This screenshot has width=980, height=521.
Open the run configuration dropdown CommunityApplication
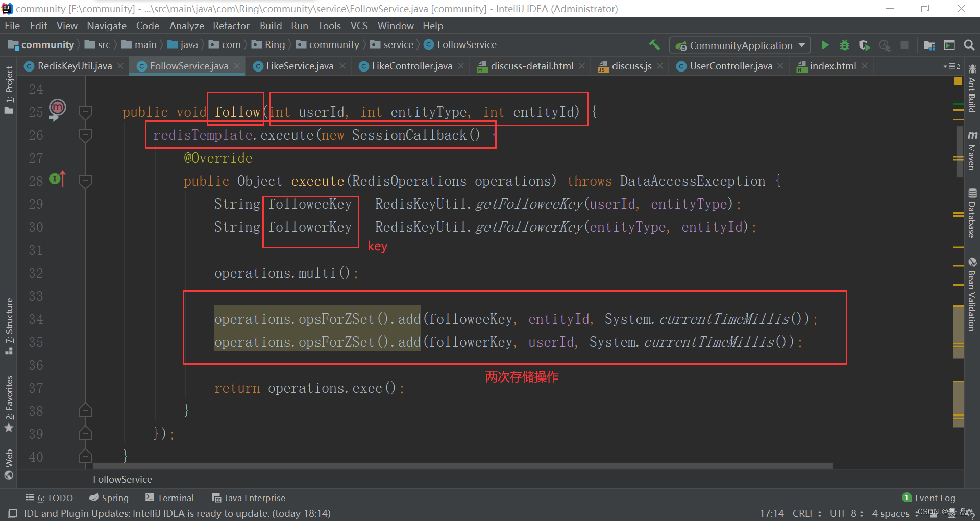740,45
